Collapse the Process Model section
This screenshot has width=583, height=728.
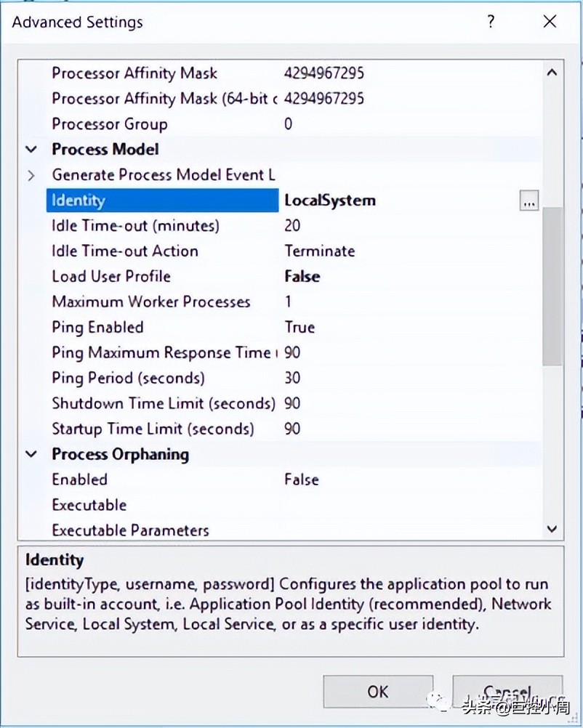31,150
